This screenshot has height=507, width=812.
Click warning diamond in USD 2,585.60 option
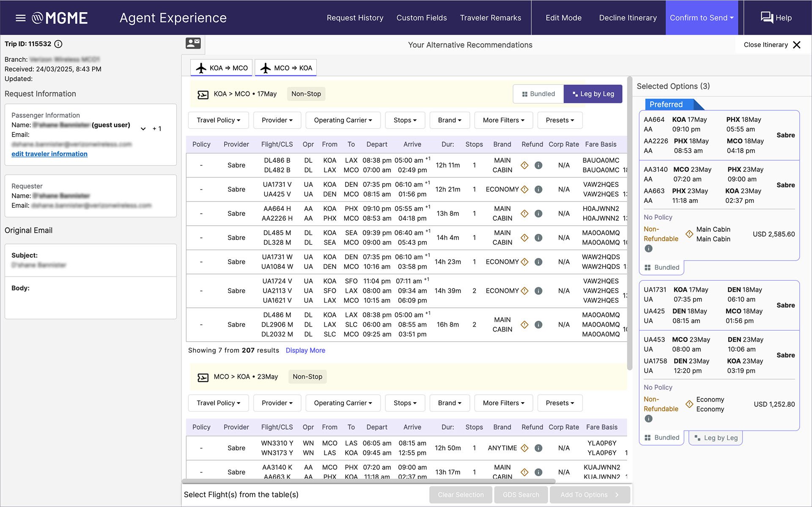[689, 234]
